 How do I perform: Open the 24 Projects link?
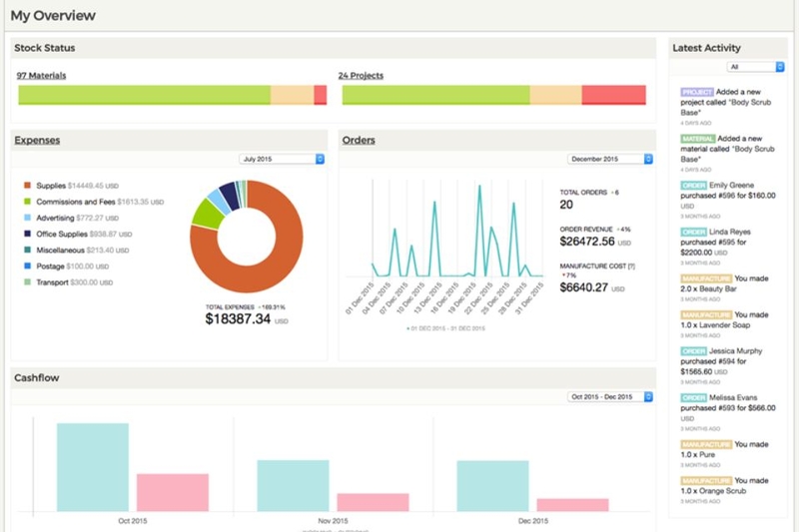(x=361, y=75)
